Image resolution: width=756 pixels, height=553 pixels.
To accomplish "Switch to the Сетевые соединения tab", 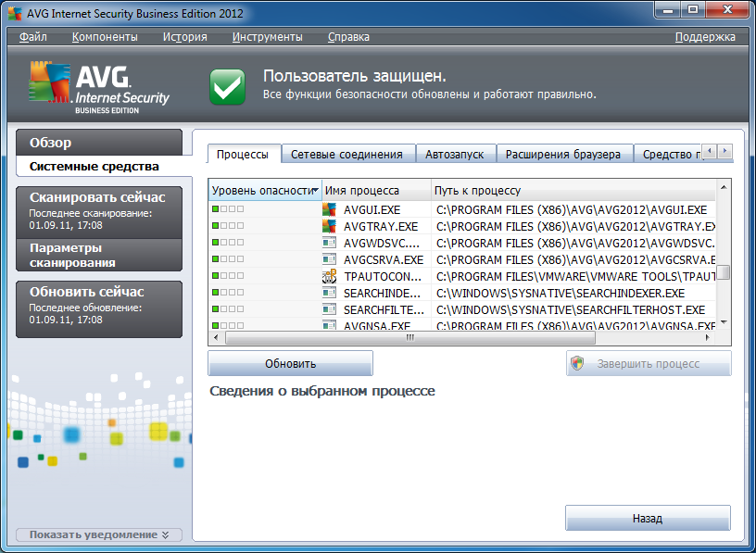I will click(x=348, y=155).
